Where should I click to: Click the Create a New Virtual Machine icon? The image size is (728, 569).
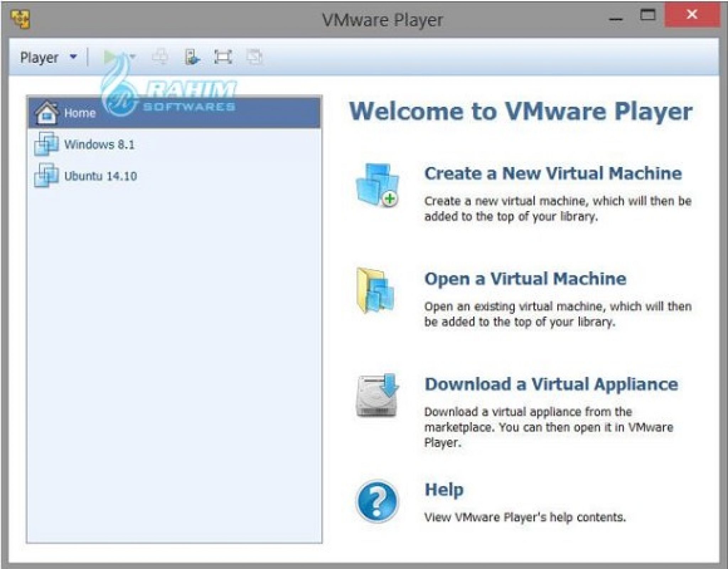[x=378, y=186]
